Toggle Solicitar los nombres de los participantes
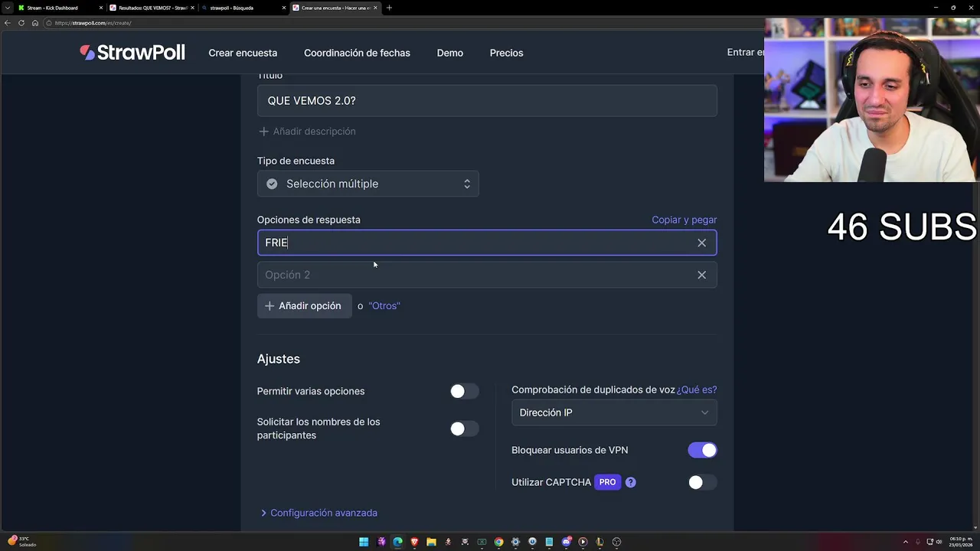Screen dimensions: 980x551 [464, 429]
